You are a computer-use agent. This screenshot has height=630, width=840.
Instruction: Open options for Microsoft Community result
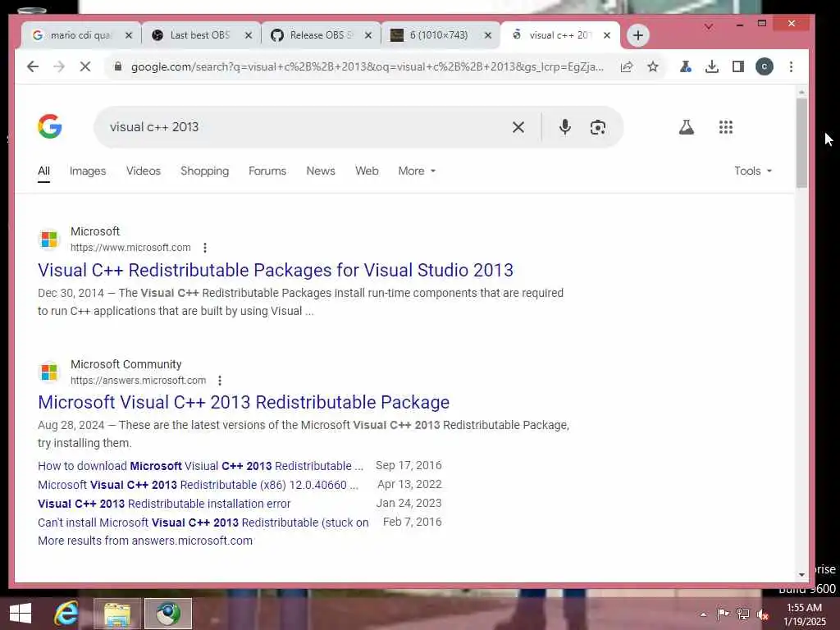[220, 381]
